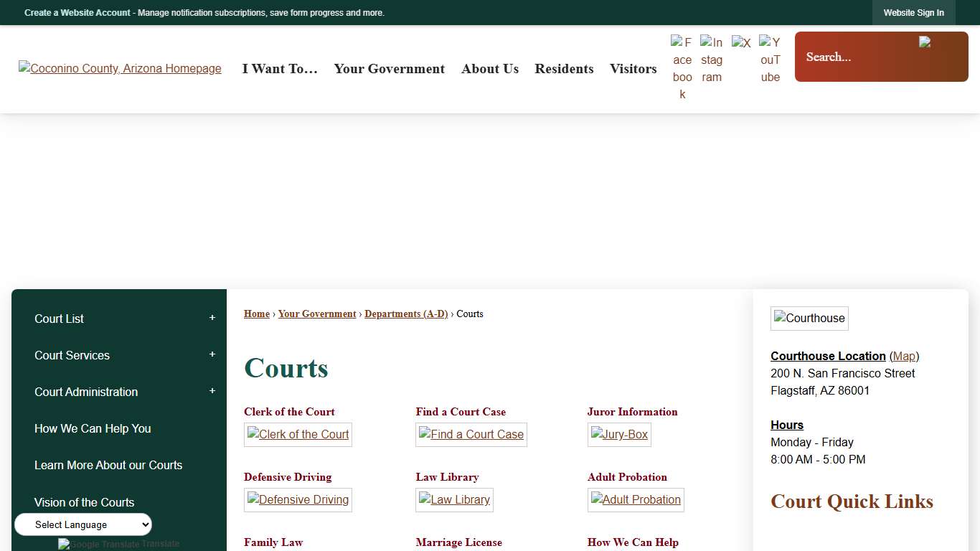
Task: Open the Jury-Box juror information image
Action: tap(619, 434)
